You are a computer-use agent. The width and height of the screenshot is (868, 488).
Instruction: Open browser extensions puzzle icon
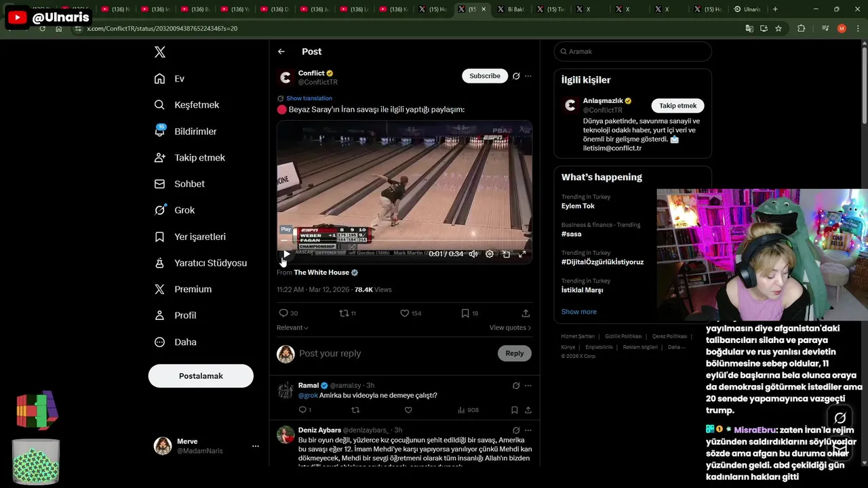click(x=802, y=28)
